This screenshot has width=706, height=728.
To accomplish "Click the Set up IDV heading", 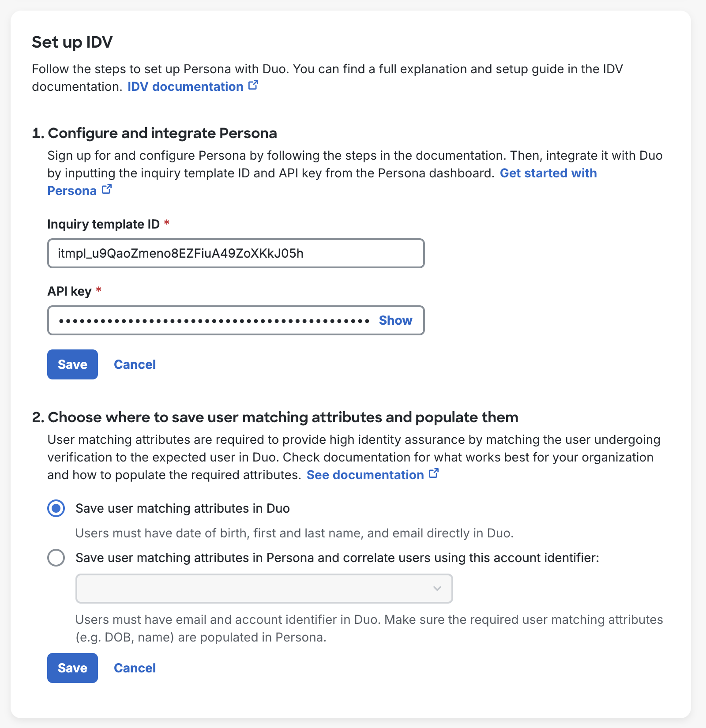I will coord(72,42).
